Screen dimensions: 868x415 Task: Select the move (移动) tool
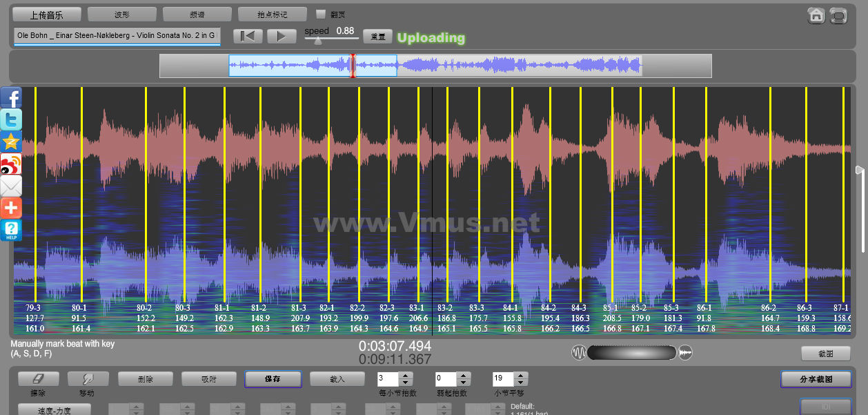click(88, 379)
